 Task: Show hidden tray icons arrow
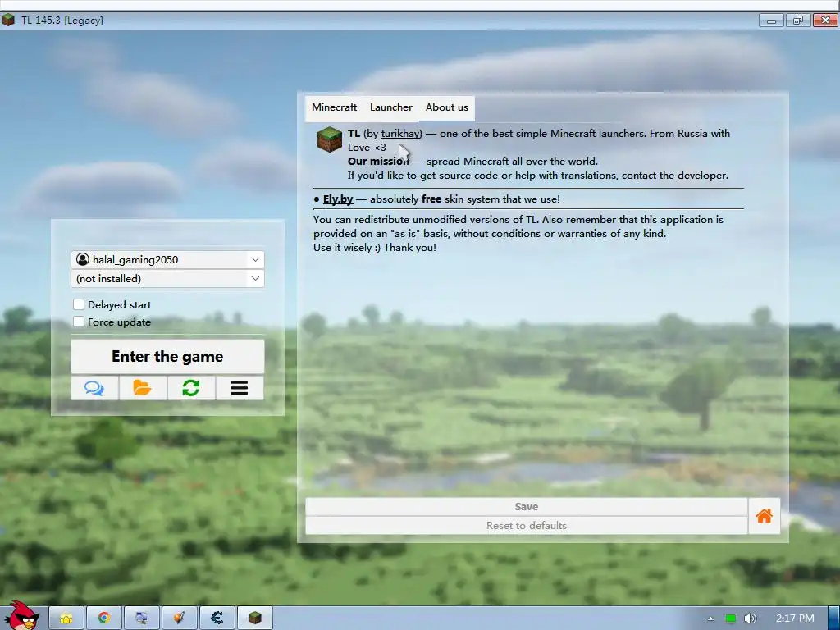point(710,619)
